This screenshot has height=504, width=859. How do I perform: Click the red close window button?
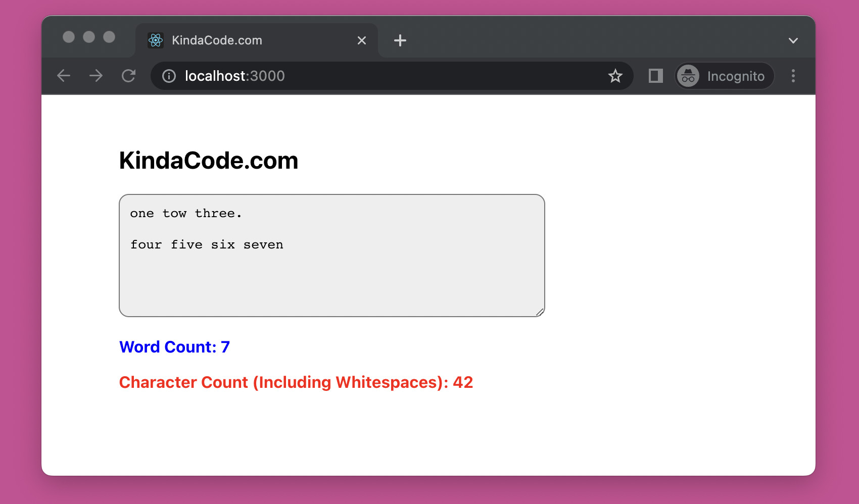69,37
